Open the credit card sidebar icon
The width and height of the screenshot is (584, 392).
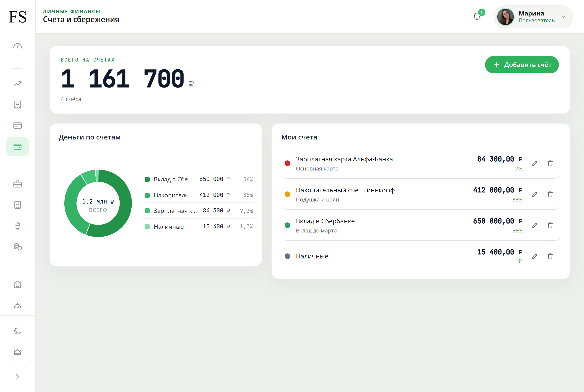(x=18, y=126)
